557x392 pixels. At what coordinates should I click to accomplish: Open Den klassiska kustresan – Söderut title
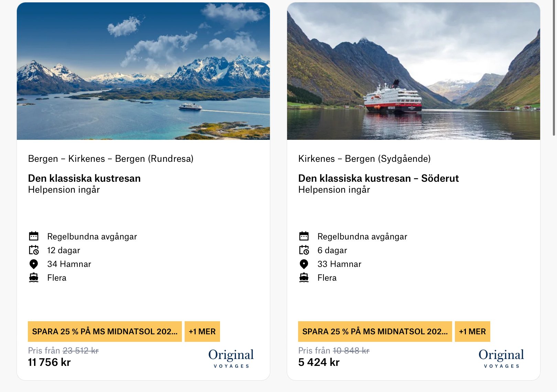379,178
